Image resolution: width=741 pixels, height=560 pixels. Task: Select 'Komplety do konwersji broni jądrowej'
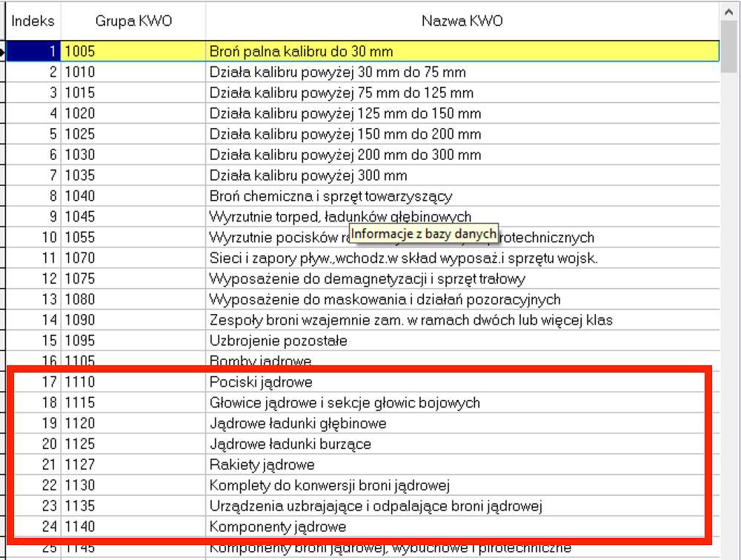tap(363, 485)
